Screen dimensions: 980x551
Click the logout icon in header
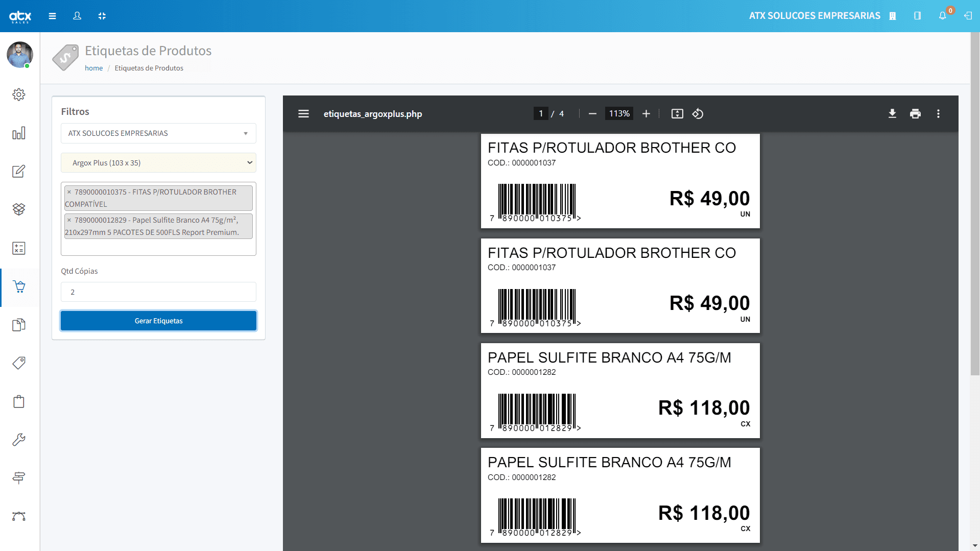coord(968,16)
